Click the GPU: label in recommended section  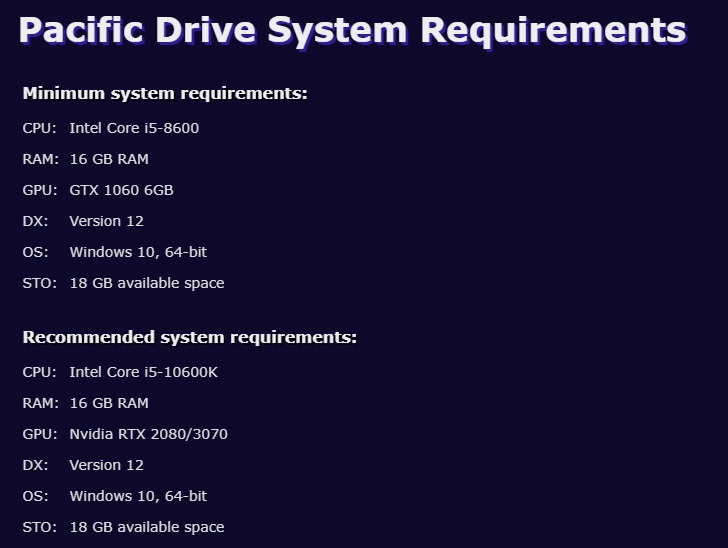(39, 434)
